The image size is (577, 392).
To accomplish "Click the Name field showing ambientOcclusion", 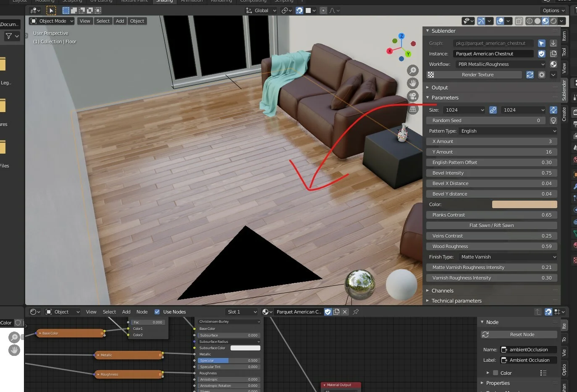I will click(x=528, y=349).
